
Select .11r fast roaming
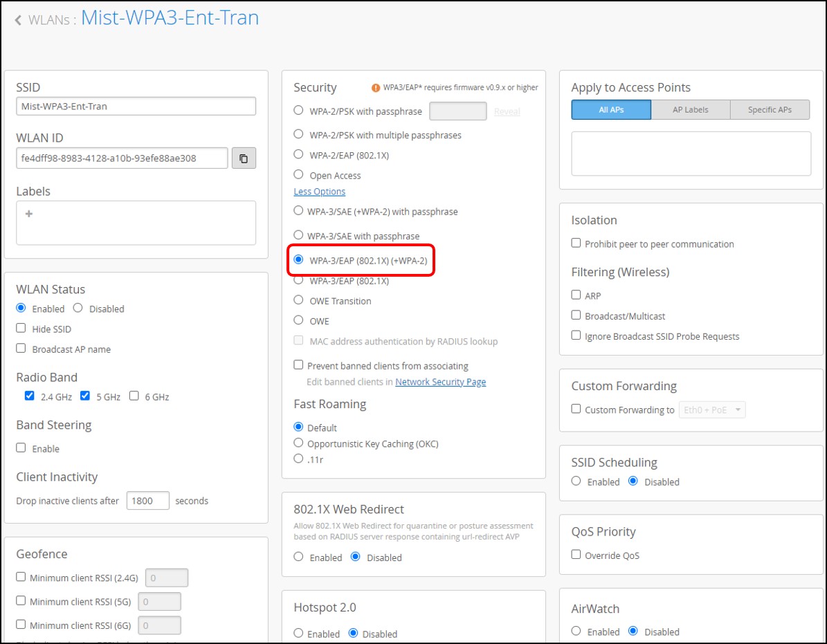(298, 459)
